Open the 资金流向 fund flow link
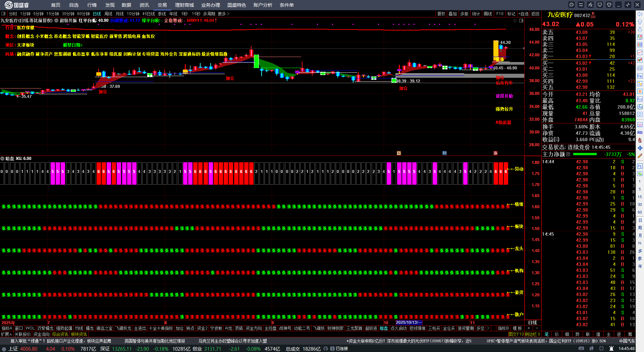 [x=41, y=334]
